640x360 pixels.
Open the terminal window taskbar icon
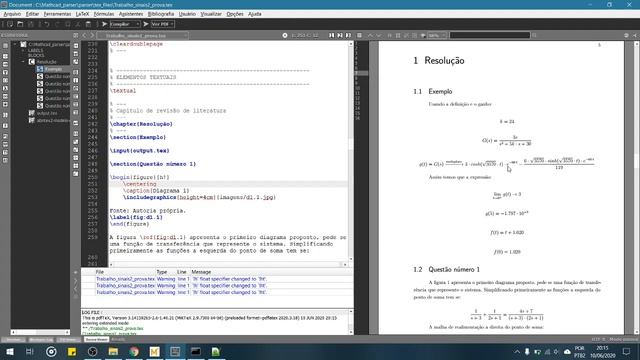(x=196, y=351)
